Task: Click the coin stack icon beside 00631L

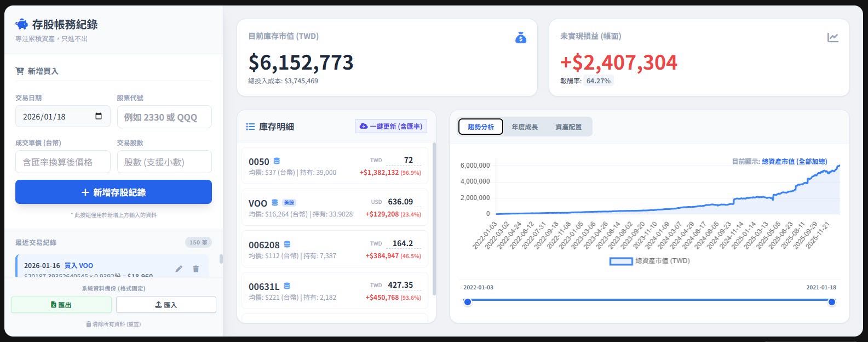Action: click(287, 286)
